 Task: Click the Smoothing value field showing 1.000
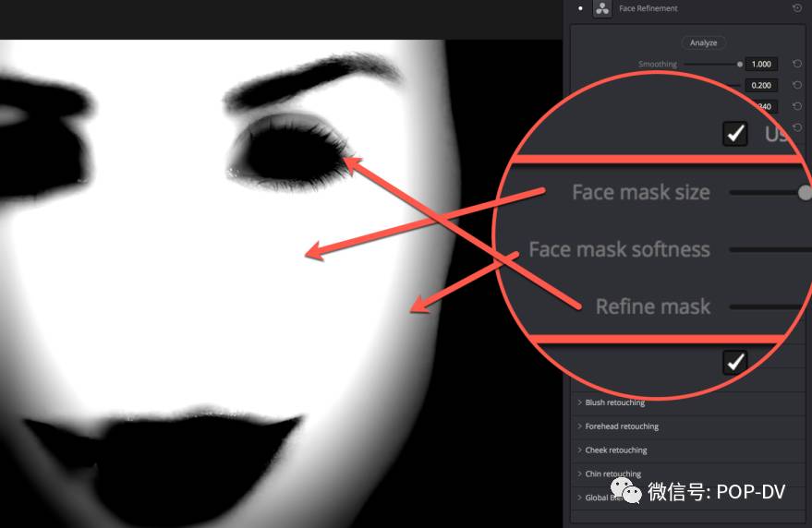click(761, 65)
